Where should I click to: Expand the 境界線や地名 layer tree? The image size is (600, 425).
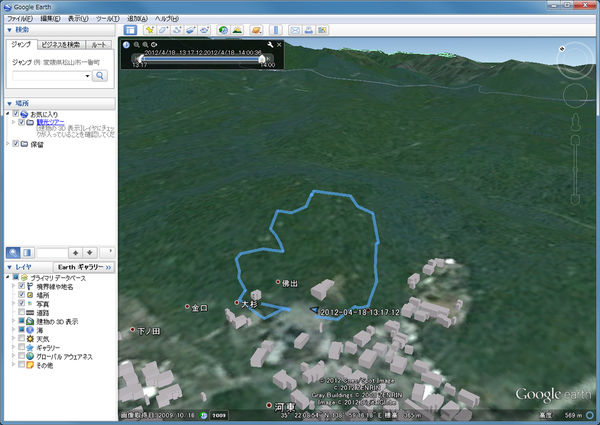13,286
